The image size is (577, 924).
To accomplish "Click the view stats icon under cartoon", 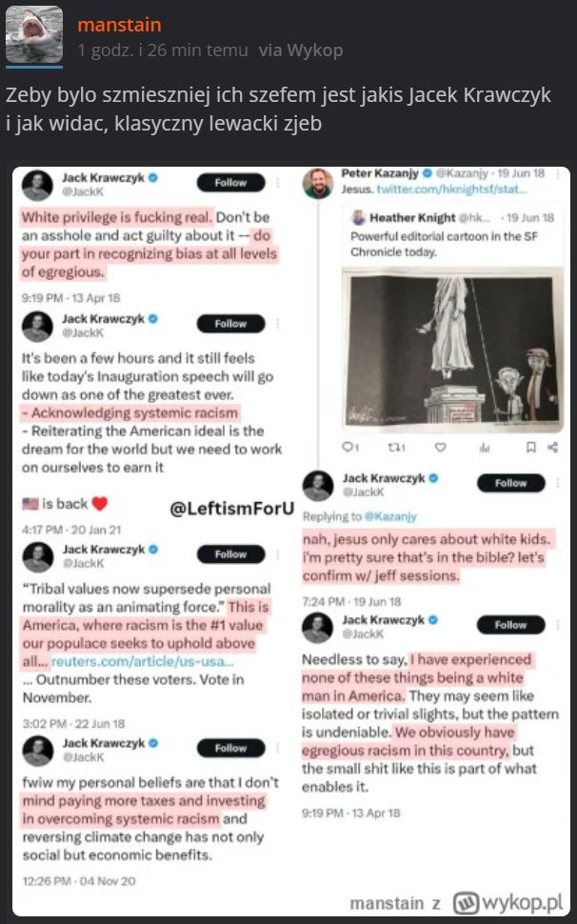I will (x=485, y=448).
